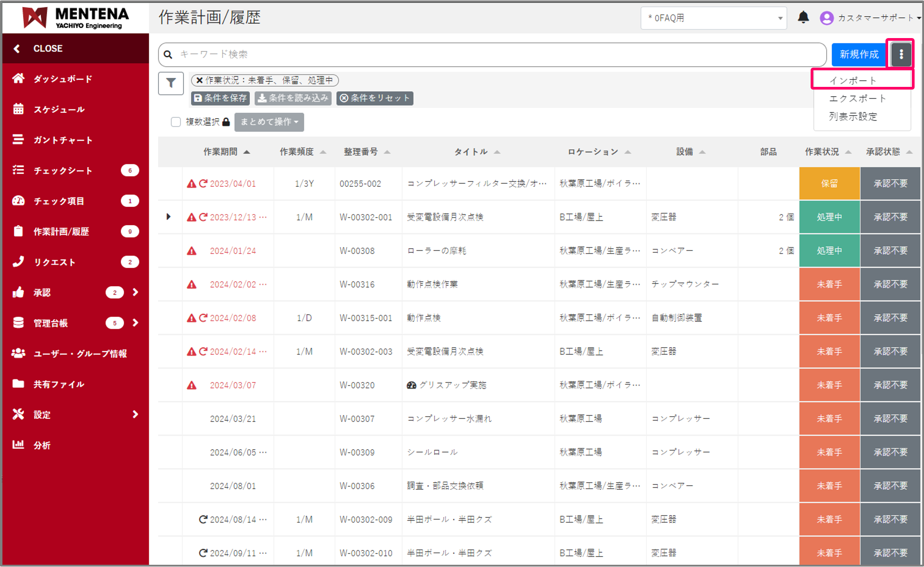Open Dashboard from the sidebar
Screen dimensions: 924x567
tap(63, 79)
